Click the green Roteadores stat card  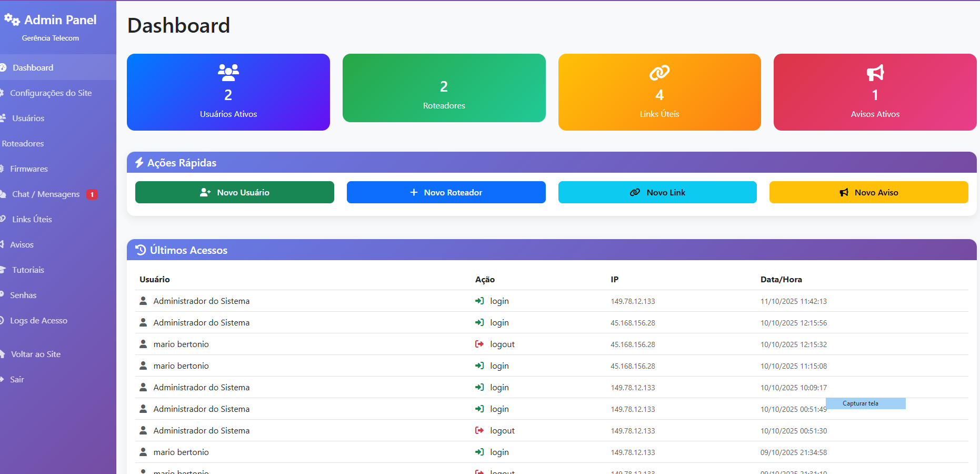coord(444,88)
